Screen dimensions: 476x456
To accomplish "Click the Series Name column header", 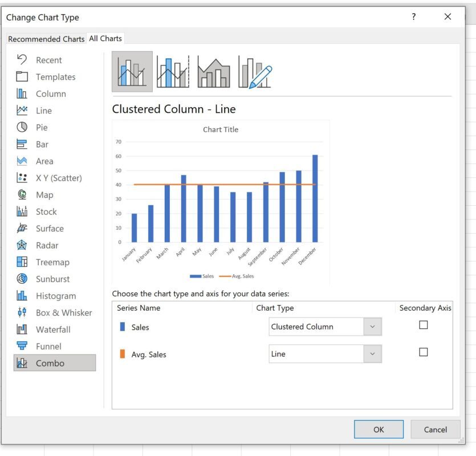I will 139,308.
